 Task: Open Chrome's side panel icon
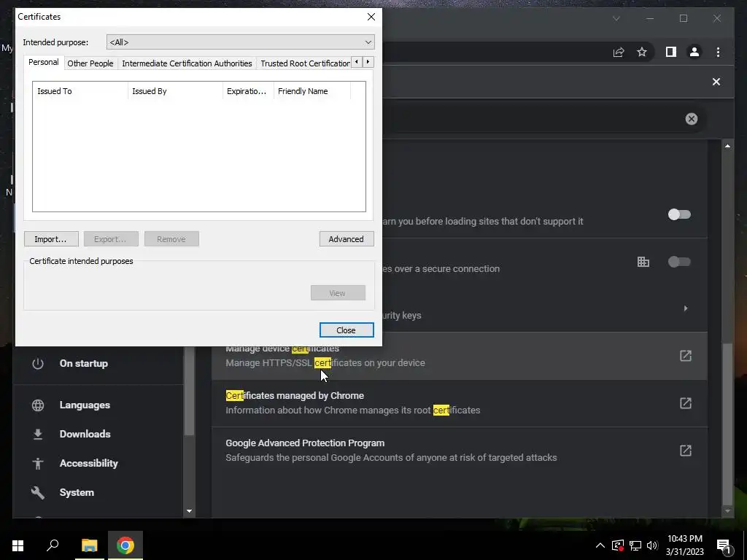[671, 52]
